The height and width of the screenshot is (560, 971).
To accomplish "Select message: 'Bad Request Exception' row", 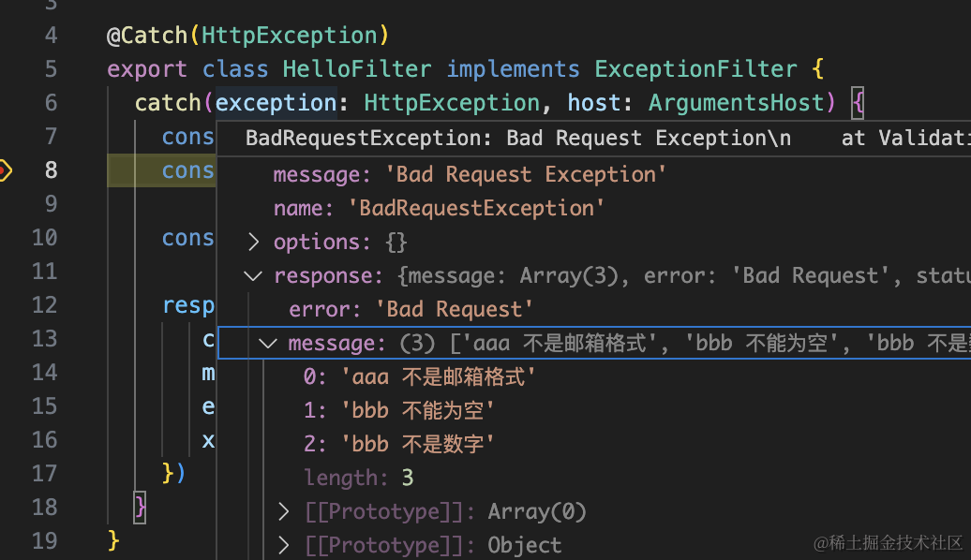I will coord(470,175).
